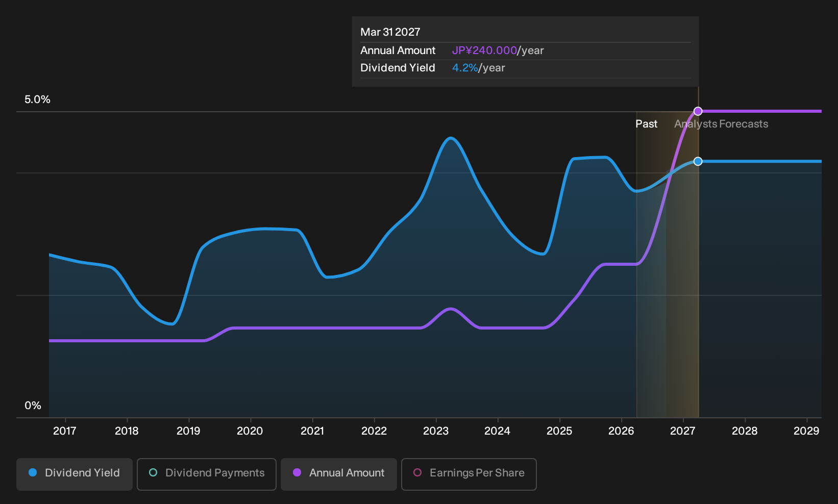Click the teal Dividend Payments circle icon

point(153,472)
